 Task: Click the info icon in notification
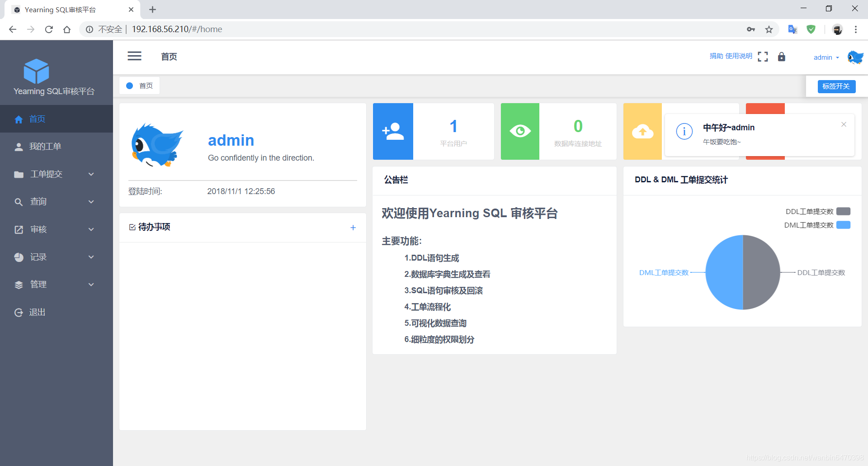684,132
